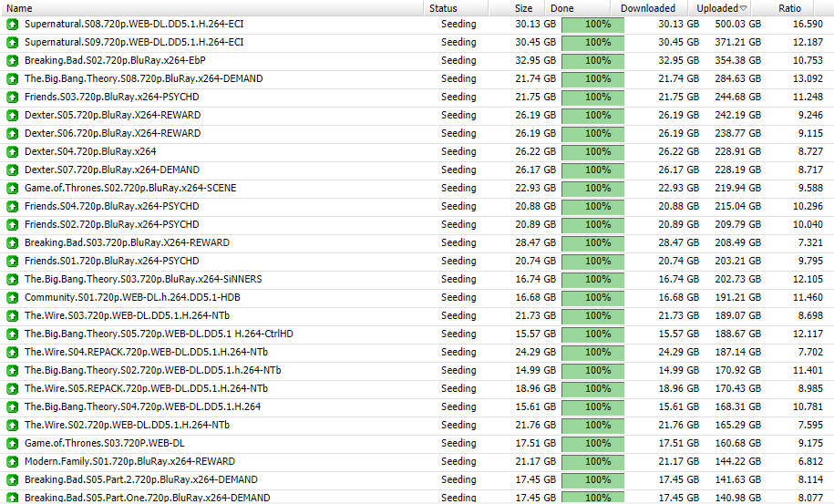The image size is (834, 504).
Task: Click seeding icon beside Modern.Family.S01
Action: (12, 462)
